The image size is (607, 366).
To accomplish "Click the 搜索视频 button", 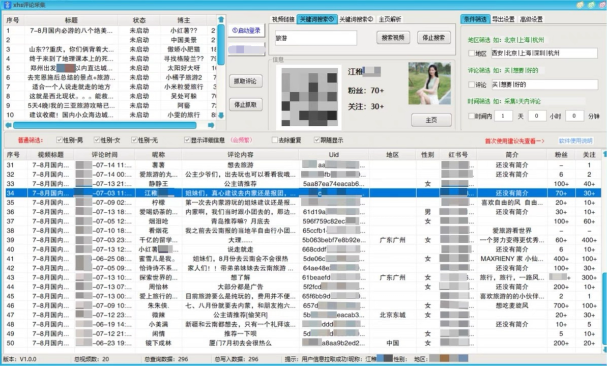I will [x=393, y=38].
